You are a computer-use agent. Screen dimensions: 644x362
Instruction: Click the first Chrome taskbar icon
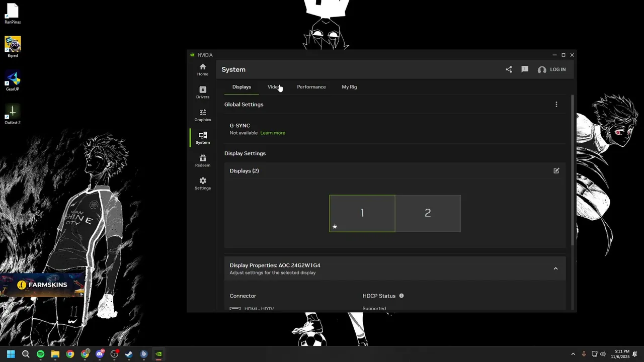[x=70, y=354]
